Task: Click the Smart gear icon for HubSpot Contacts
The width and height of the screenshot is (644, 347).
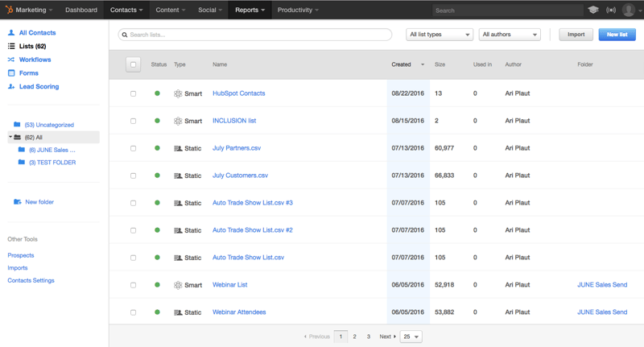Action: pyautogui.click(x=178, y=93)
